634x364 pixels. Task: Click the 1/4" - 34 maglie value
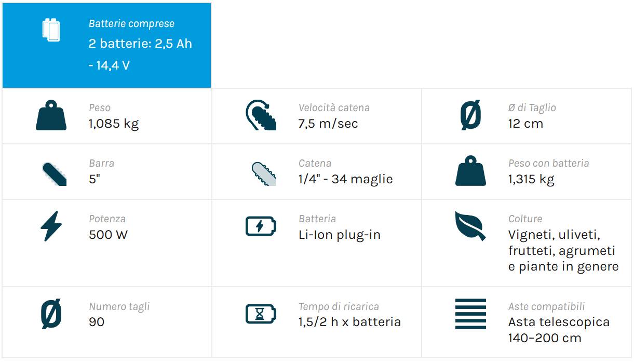pos(345,179)
